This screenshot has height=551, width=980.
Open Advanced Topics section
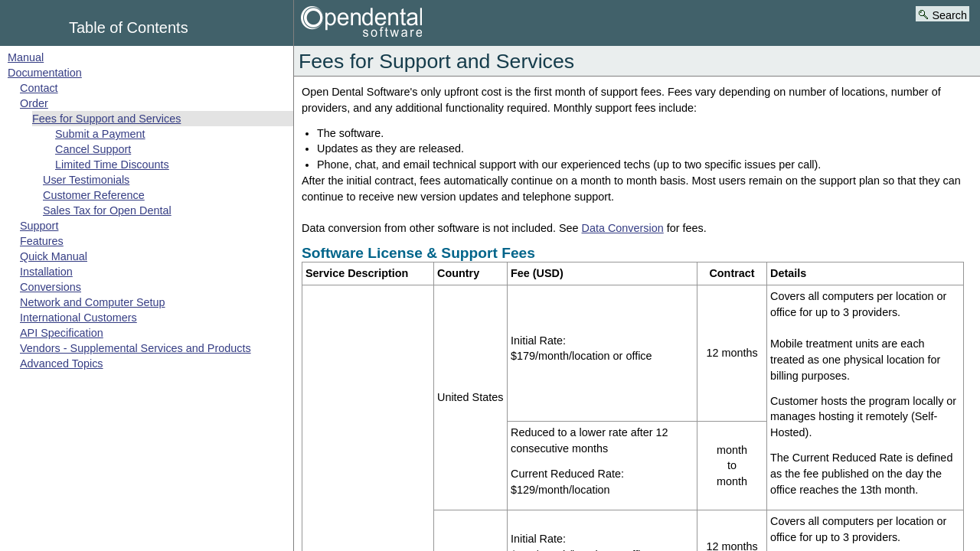(x=61, y=364)
